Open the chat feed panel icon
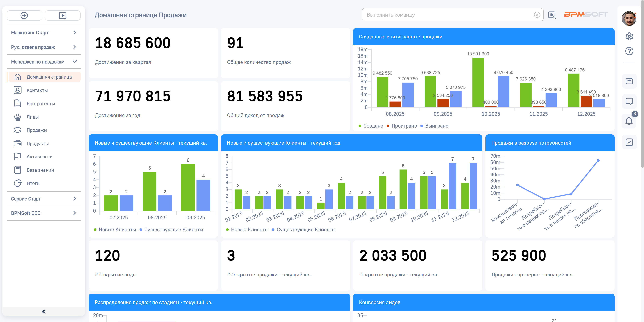The height and width of the screenshot is (322, 644). click(629, 101)
